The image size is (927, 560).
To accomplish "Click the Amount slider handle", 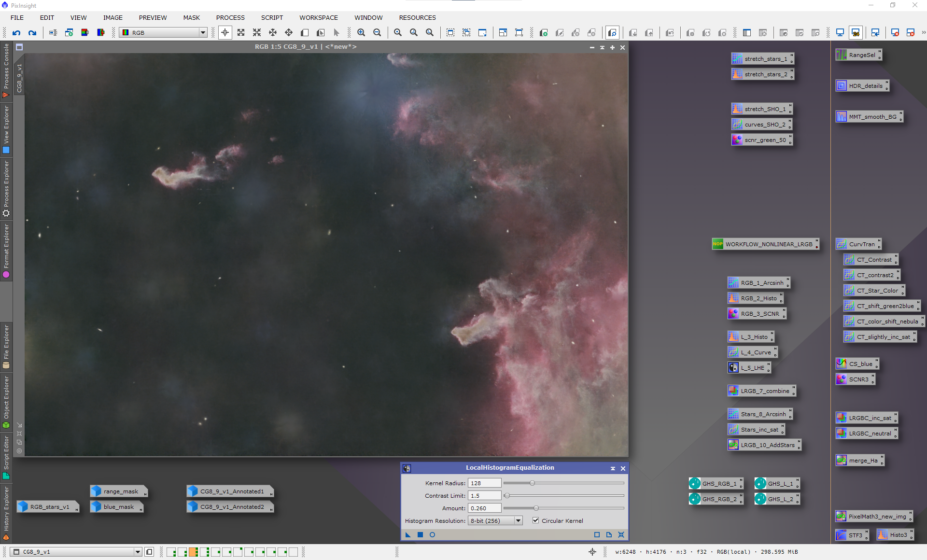I will click(x=536, y=508).
